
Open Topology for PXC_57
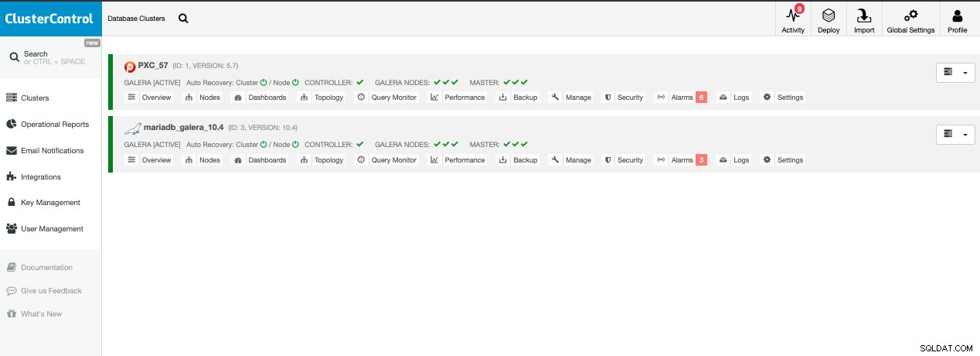(x=322, y=98)
